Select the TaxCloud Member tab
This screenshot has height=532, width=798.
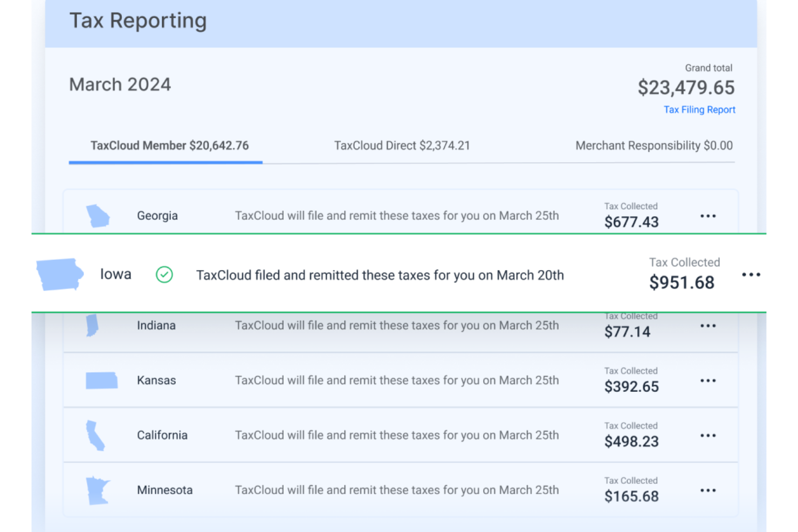[x=165, y=145]
